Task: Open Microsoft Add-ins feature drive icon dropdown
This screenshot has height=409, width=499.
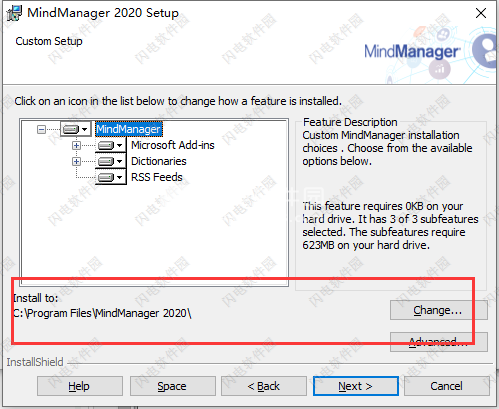Action: pos(111,145)
